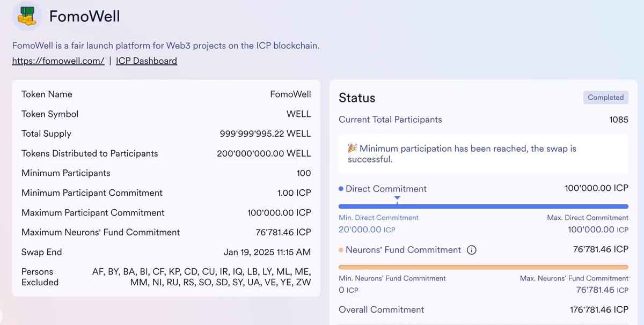Viewport: 644px width, 325px height.
Task: Click the Swap End date value
Action: 267,252
